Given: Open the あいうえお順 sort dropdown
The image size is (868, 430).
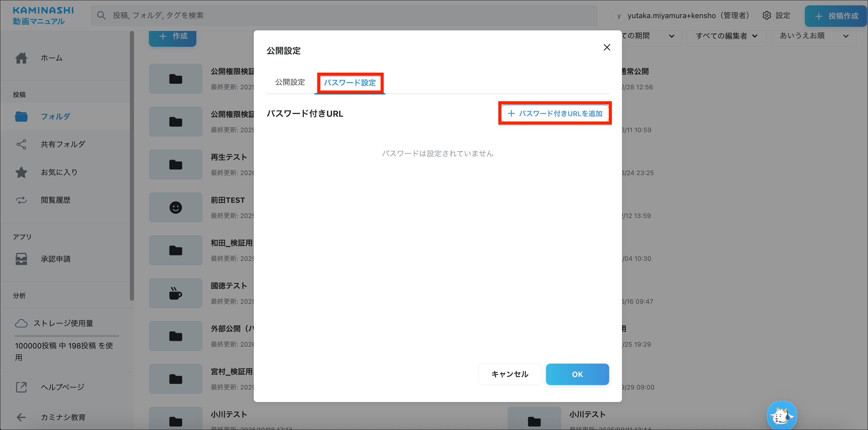Looking at the screenshot, I should pos(813,36).
